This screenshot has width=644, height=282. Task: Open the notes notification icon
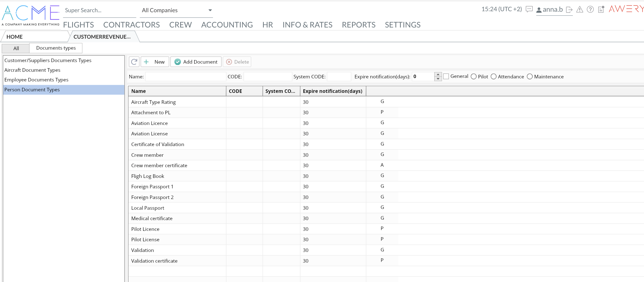coord(601,9)
